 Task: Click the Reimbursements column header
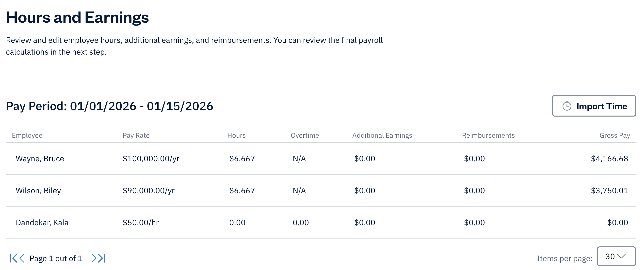click(488, 135)
